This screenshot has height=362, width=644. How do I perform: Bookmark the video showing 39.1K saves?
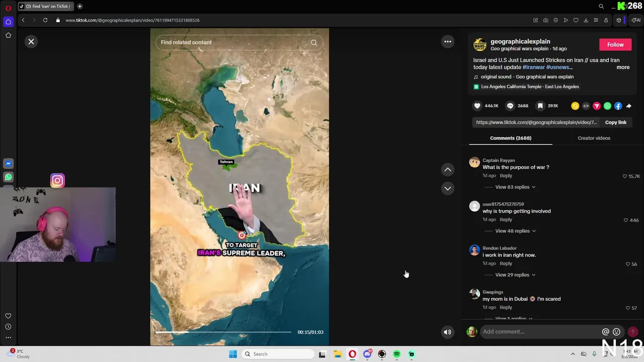coord(540,106)
